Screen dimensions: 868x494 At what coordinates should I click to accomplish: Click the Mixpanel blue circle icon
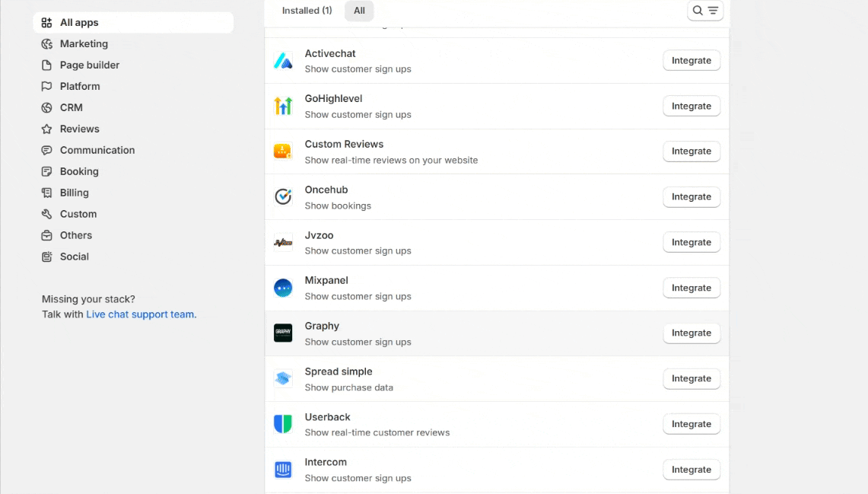(283, 288)
